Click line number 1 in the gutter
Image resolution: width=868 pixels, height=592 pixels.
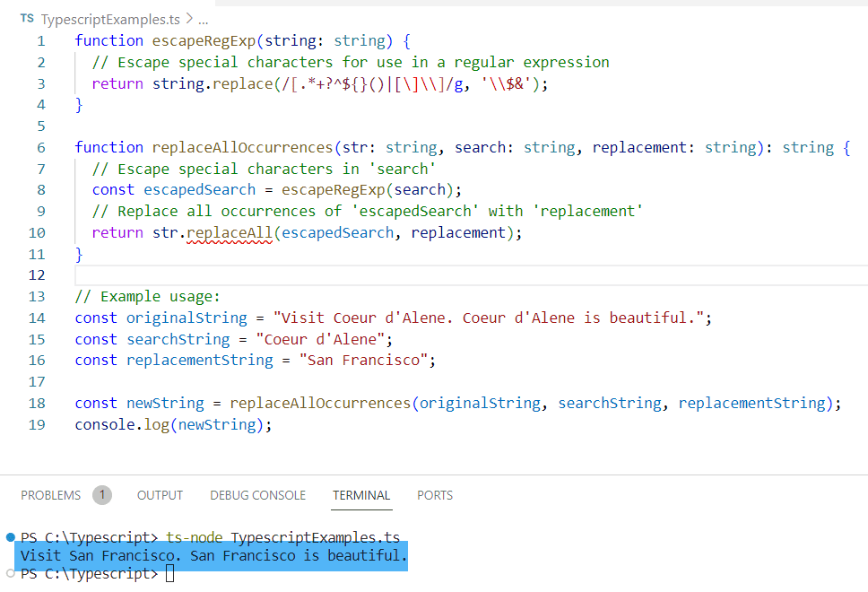click(x=41, y=41)
